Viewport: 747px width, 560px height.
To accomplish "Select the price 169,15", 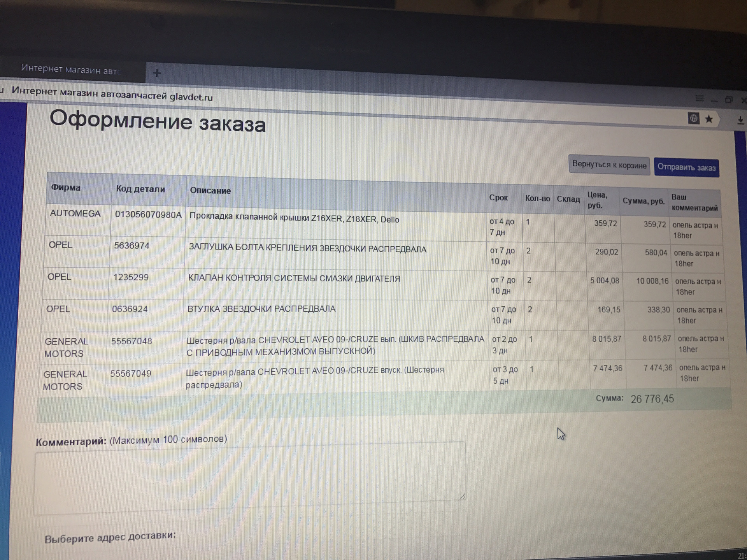I will click(609, 310).
